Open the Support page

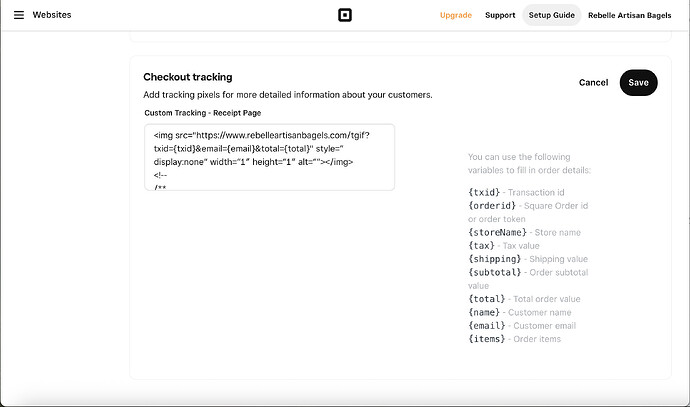(x=500, y=15)
